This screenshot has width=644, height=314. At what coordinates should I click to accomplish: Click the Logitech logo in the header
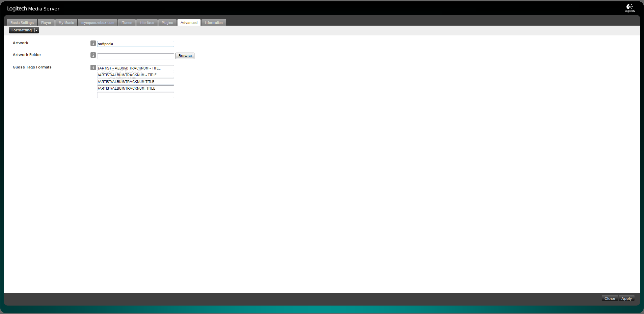coord(630,8)
